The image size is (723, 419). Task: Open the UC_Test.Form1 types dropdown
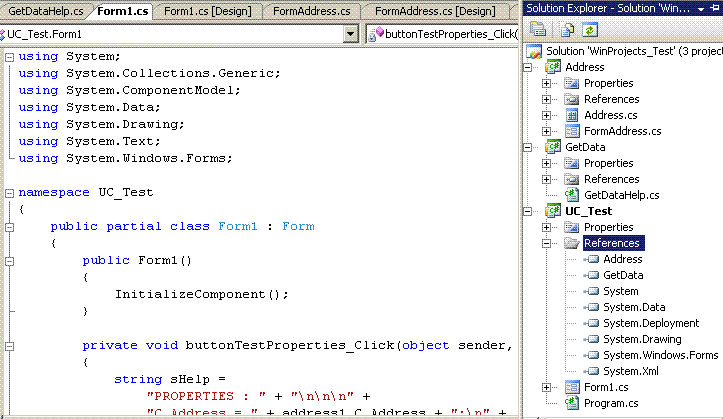pos(350,34)
